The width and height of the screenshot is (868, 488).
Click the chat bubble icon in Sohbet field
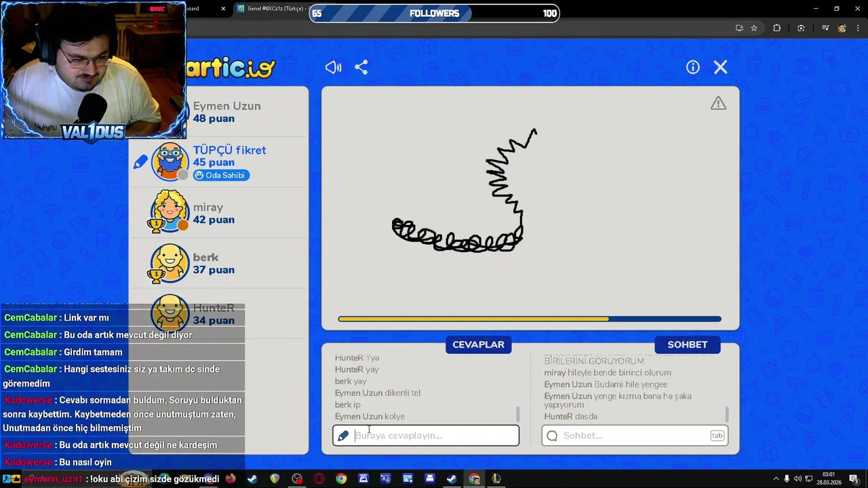552,436
